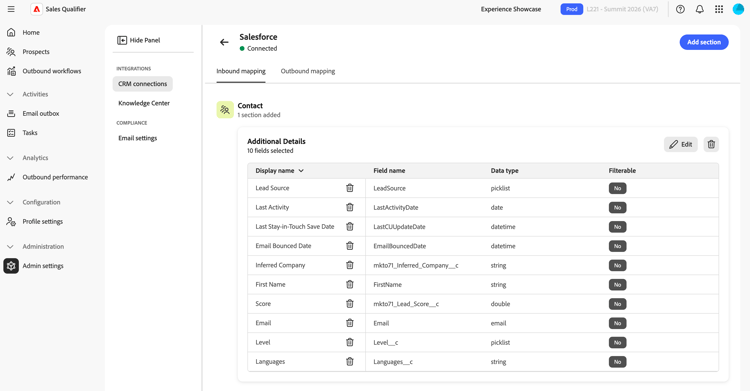Switch to Outbound mapping tab
The height and width of the screenshot is (391, 750).
coord(308,71)
